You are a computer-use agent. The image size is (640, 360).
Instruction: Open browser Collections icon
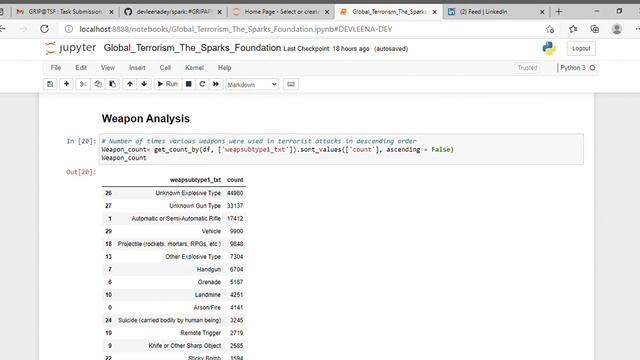pos(595,29)
